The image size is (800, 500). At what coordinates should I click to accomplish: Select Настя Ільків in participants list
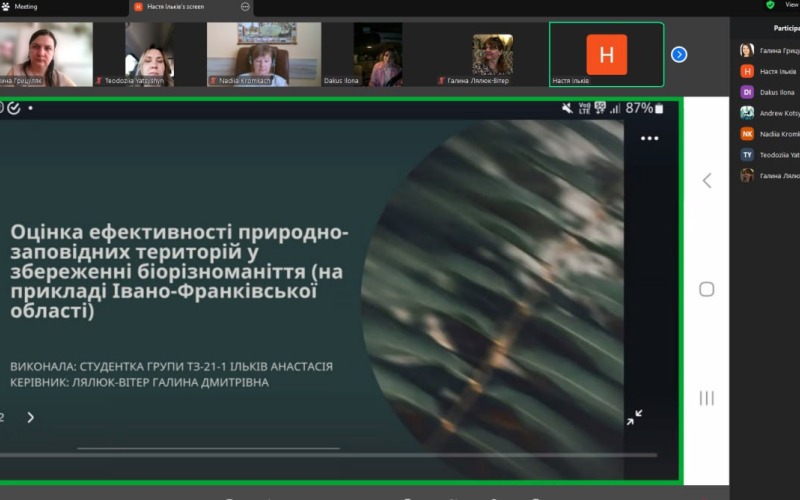pos(769,71)
